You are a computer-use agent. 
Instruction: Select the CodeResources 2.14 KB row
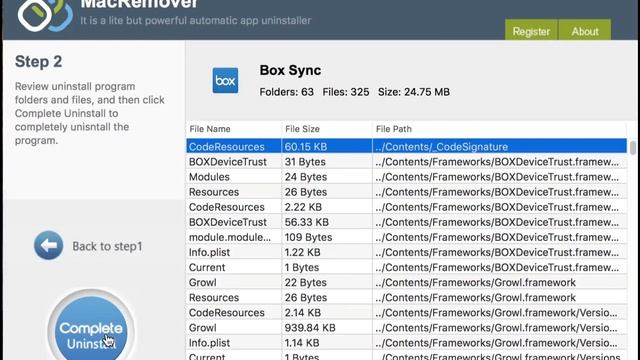[x=407, y=313]
